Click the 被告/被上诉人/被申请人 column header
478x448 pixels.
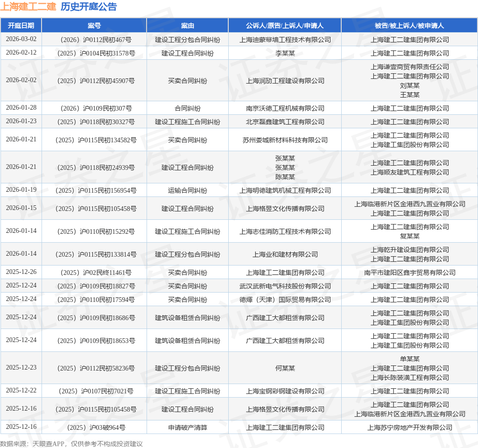[x=409, y=26]
